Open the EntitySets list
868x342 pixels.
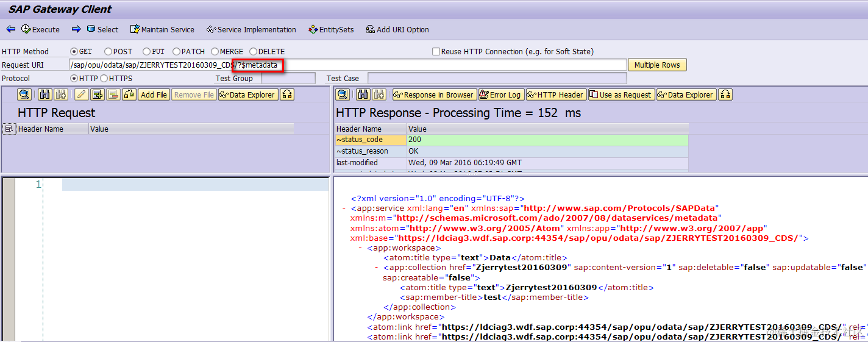click(331, 29)
